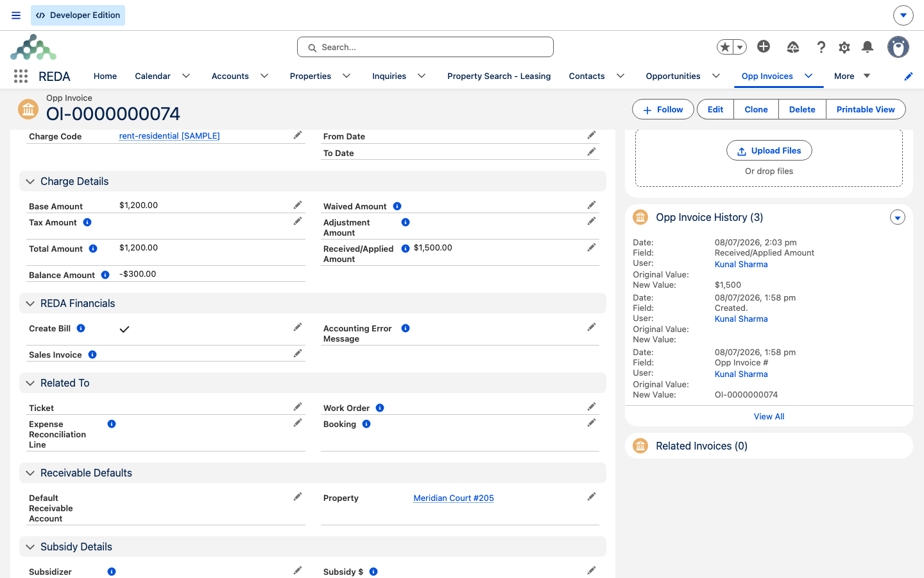Click the Upload Files button
924x578 pixels.
pos(769,150)
